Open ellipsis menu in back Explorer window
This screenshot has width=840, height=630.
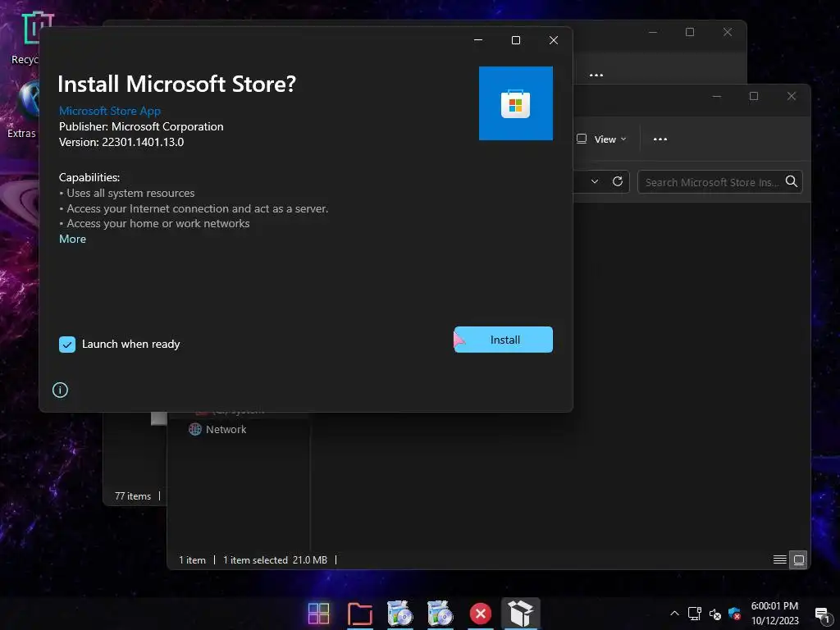pos(596,75)
